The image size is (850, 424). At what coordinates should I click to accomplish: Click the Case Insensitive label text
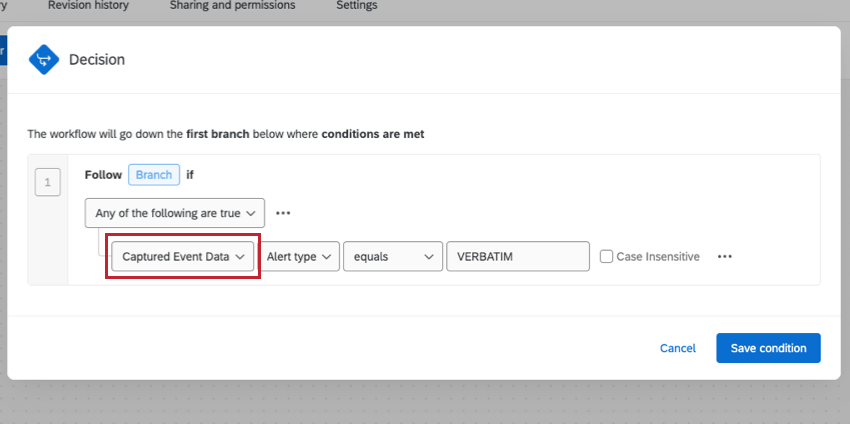pyautogui.click(x=658, y=257)
